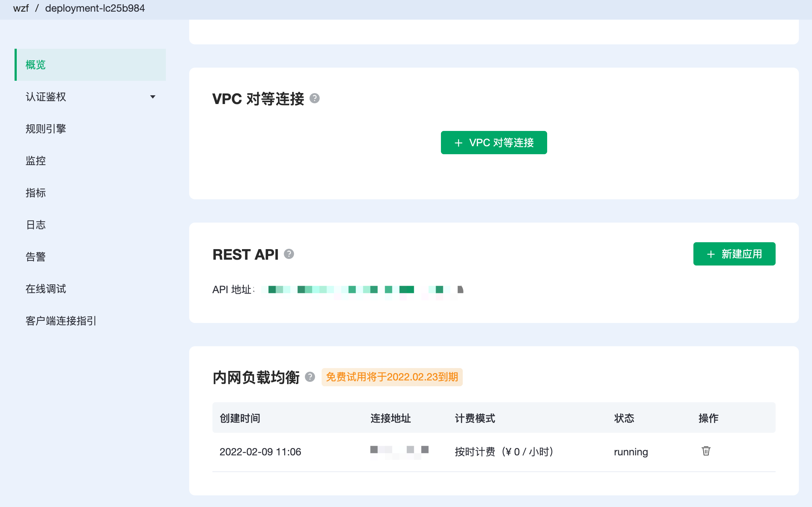Navigate to 告警 alerts section
This screenshot has width=812, height=507.
36,257
